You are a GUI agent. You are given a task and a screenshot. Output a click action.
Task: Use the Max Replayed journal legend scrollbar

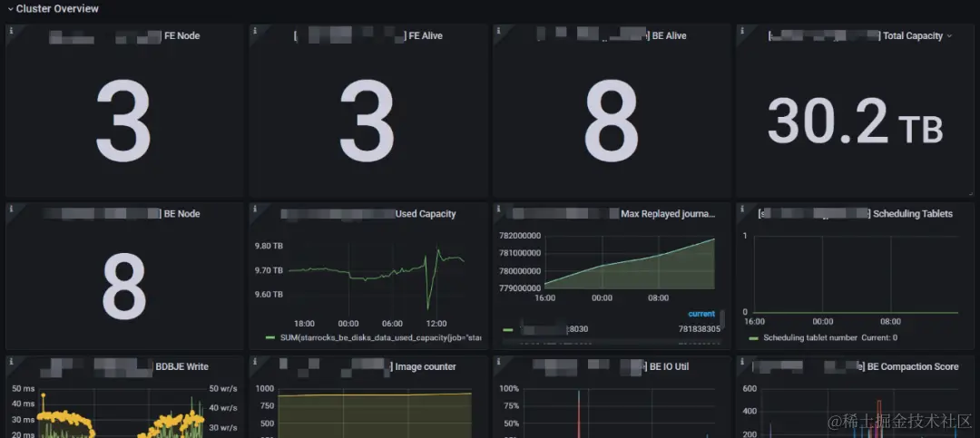[722, 318]
